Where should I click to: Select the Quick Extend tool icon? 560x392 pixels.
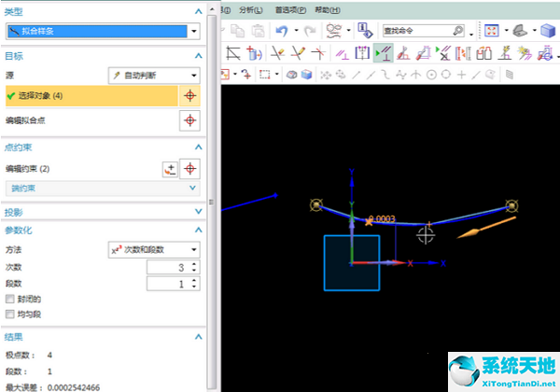coord(298,53)
